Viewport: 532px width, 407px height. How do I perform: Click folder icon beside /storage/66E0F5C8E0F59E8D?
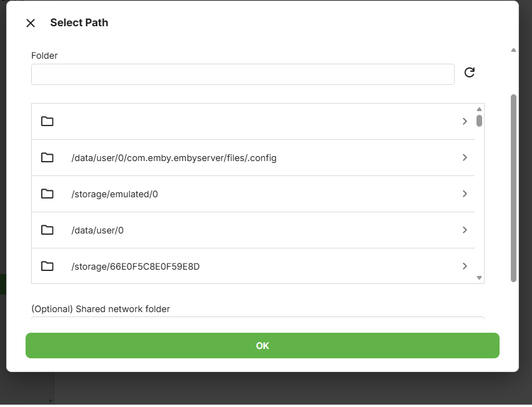click(x=47, y=266)
